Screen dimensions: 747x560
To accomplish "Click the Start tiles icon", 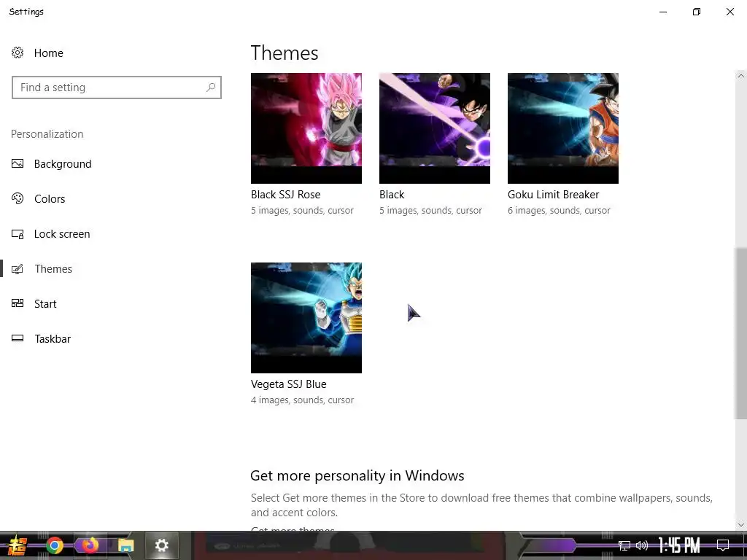I will pos(18,303).
